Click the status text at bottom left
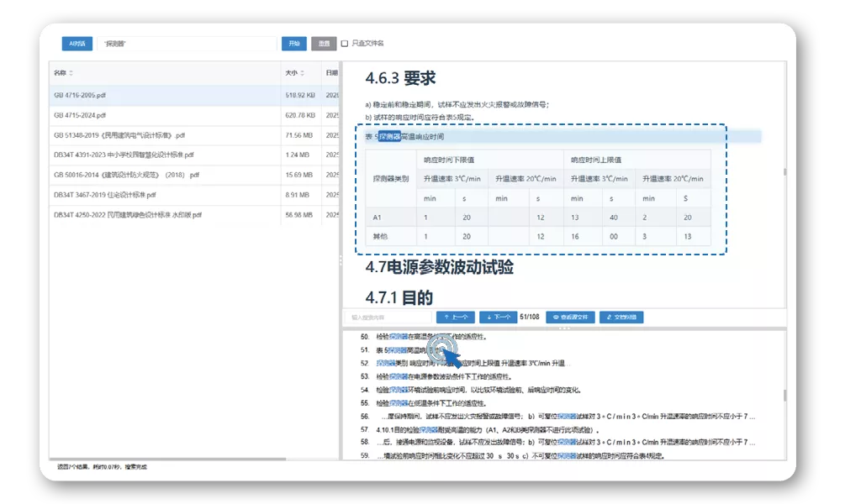This screenshot has height=504, width=861. click(102, 467)
